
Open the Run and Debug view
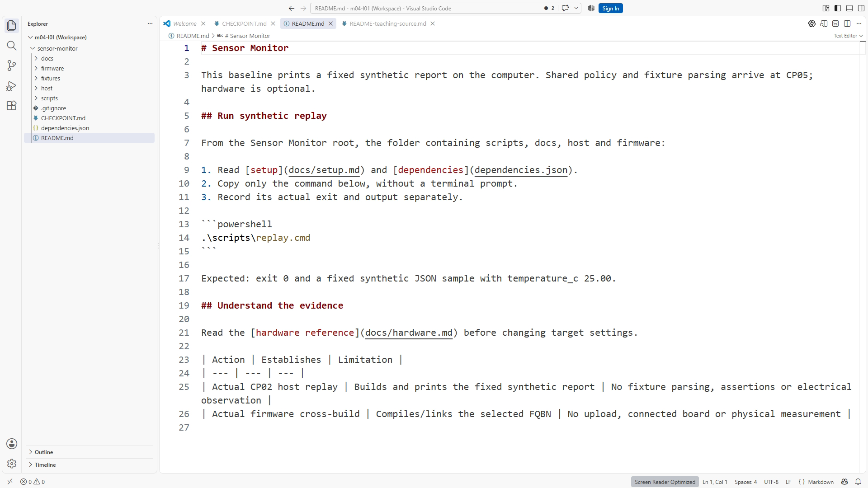click(12, 85)
